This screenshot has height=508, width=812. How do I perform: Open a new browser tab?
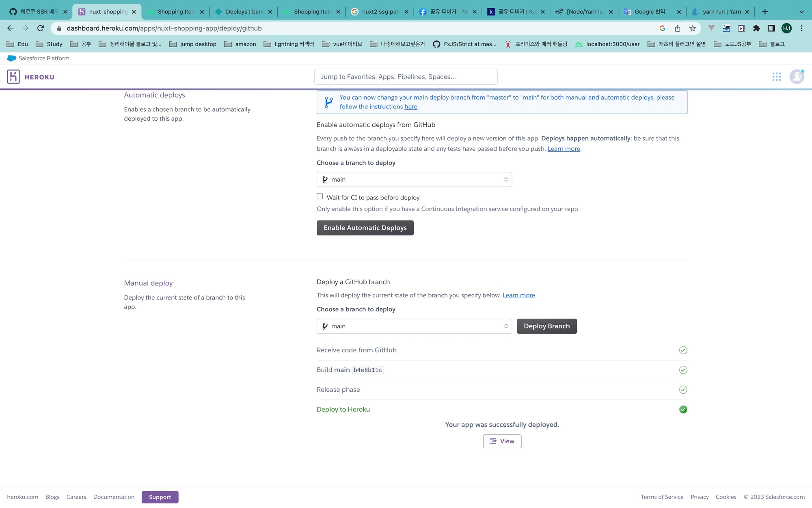click(765, 12)
